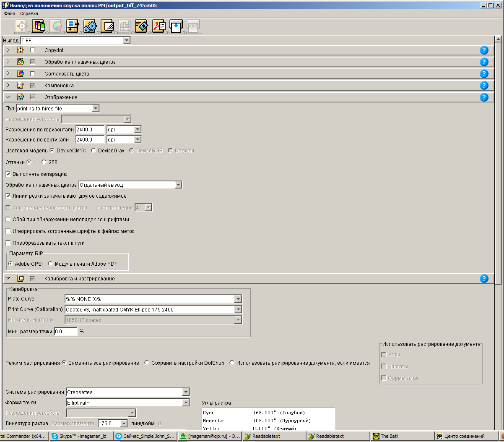Toggle Выполнять сепарацию checkbox

(x=8, y=174)
